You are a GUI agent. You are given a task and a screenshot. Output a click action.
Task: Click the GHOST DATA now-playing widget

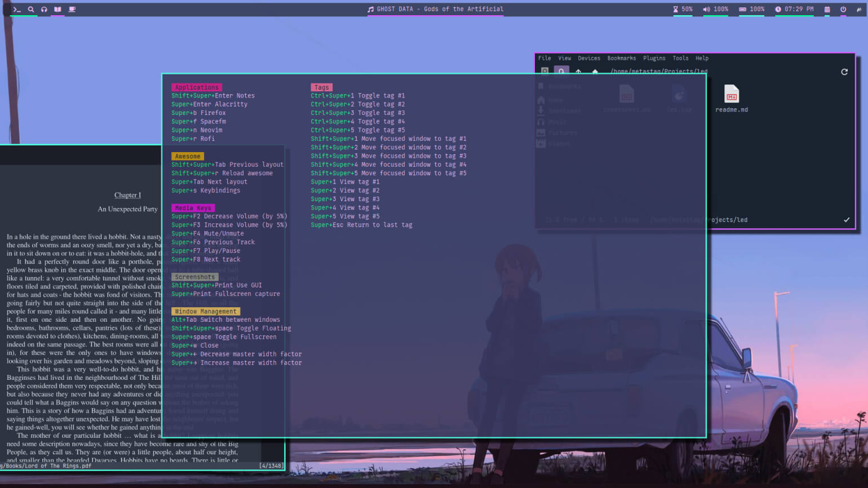(435, 9)
